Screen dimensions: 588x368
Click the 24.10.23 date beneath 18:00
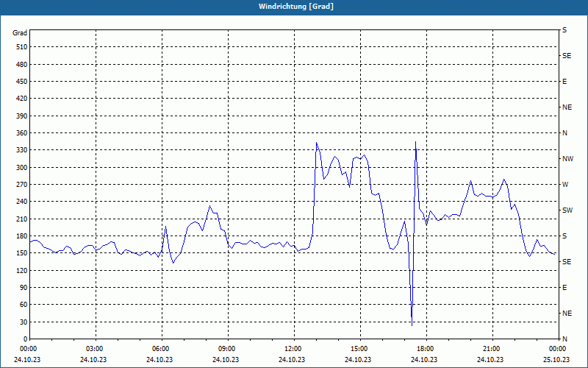pos(424,359)
